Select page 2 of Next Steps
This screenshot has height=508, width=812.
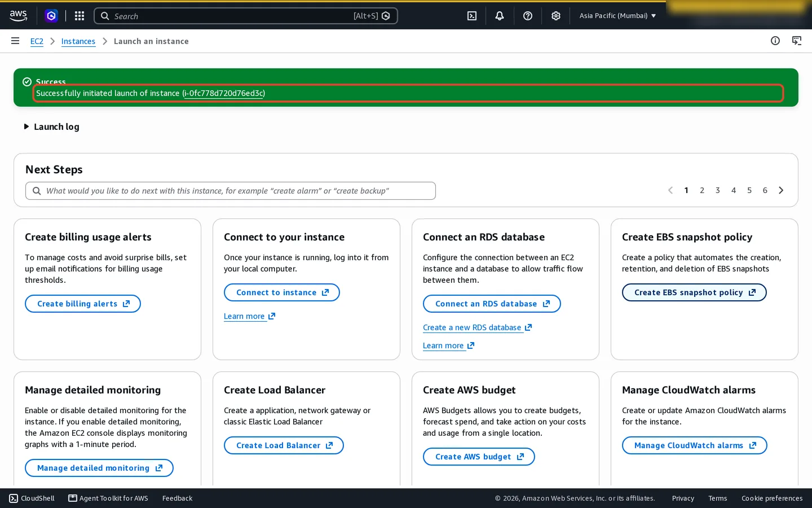coord(702,190)
